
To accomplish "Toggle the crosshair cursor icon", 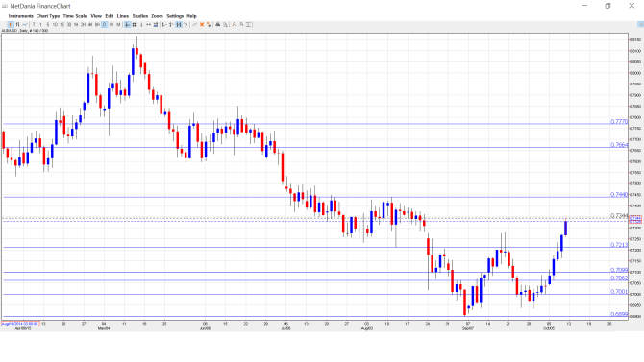I will (x=127, y=25).
